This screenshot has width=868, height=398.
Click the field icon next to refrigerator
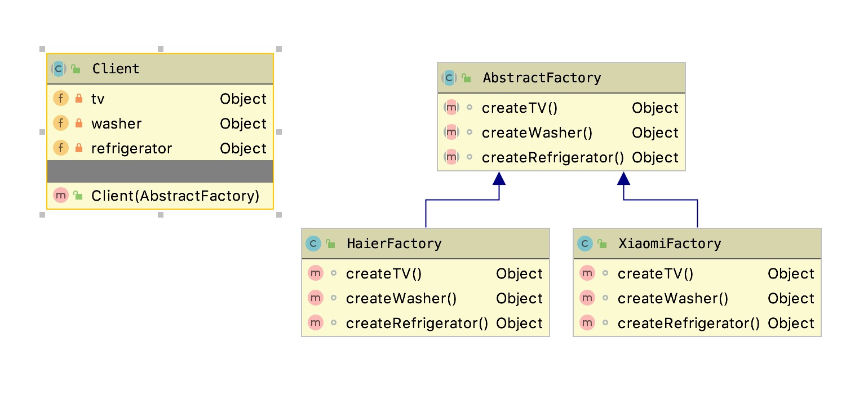click(x=61, y=148)
